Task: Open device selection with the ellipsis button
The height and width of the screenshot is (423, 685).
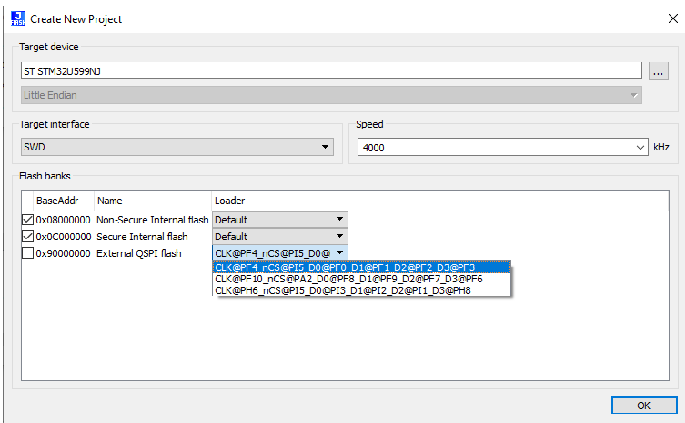Action: [x=658, y=71]
